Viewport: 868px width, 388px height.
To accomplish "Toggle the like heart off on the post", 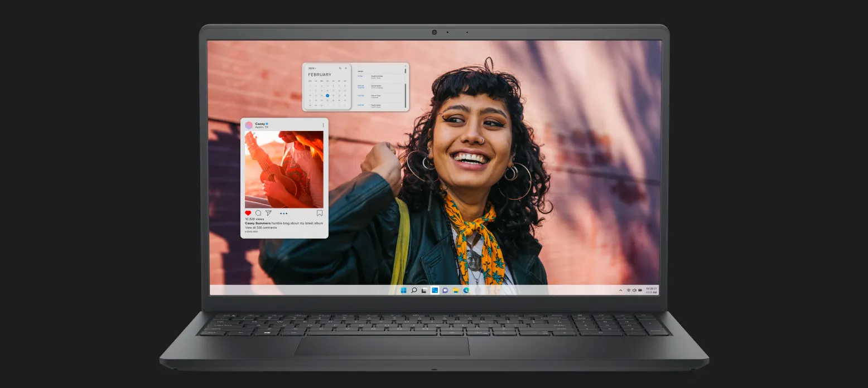I will click(248, 213).
